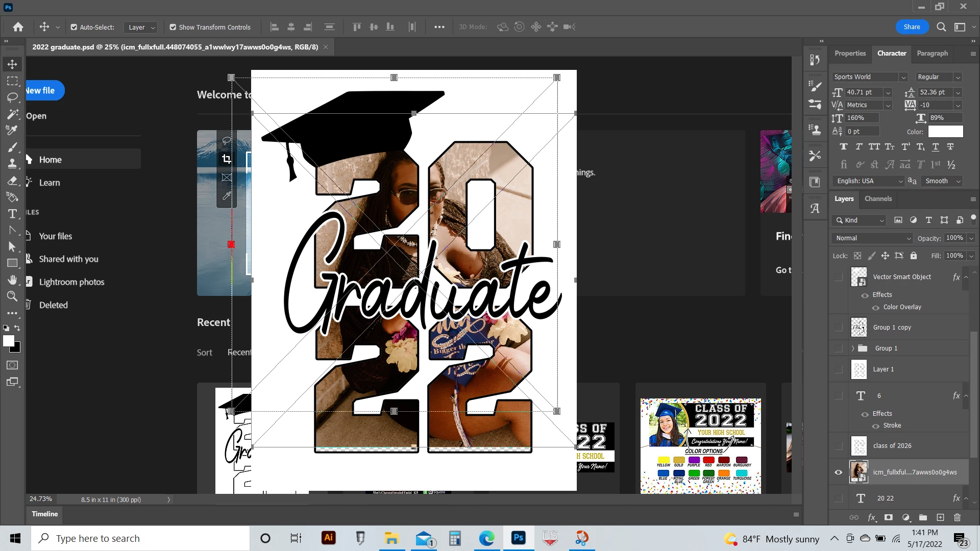Open the Normal blending mode dropdown

[x=872, y=238]
